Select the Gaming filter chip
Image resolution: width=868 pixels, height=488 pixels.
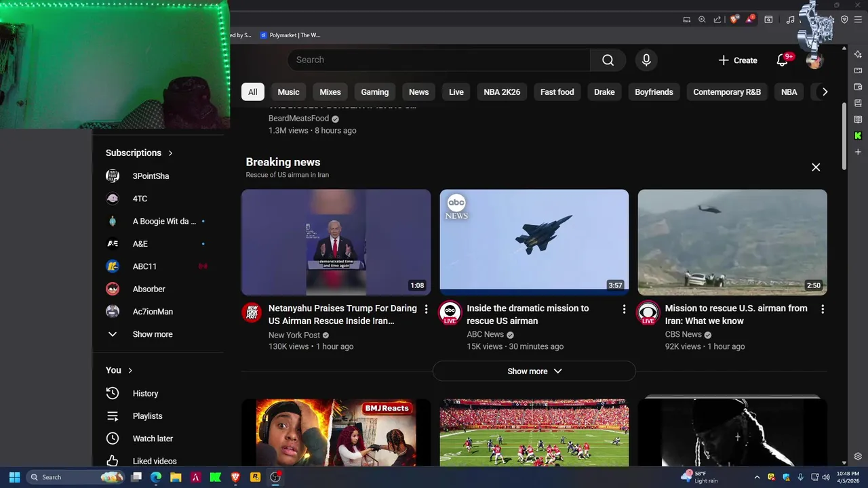pos(375,92)
